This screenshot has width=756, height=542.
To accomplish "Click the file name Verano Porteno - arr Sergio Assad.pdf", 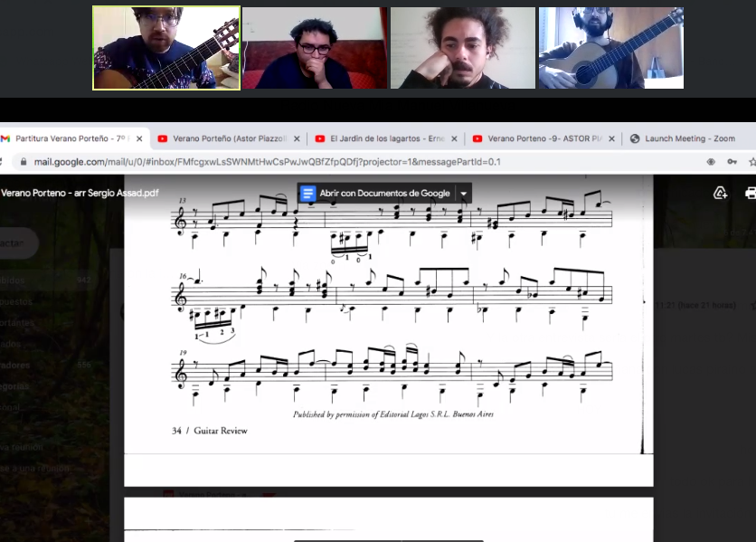I will [x=80, y=193].
